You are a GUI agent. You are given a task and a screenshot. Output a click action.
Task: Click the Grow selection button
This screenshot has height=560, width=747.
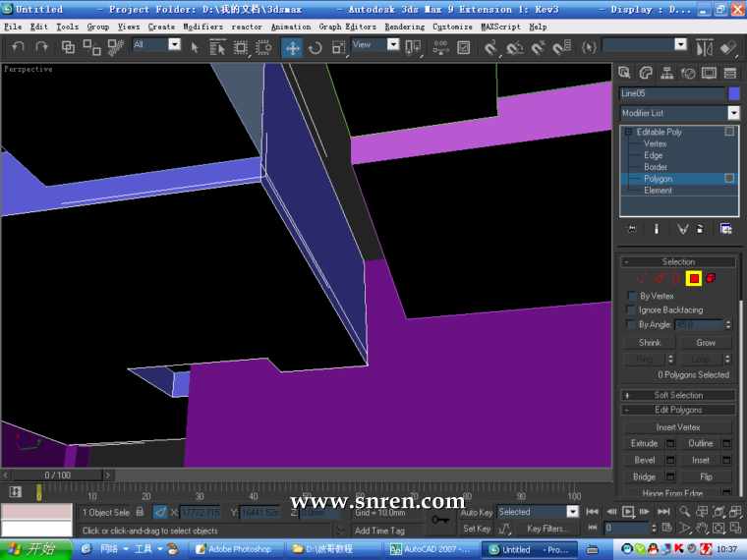[706, 342]
